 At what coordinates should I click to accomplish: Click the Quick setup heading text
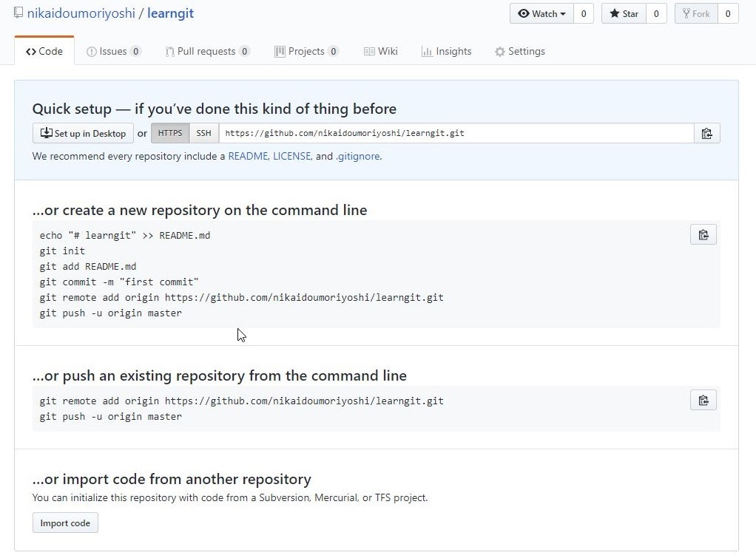pos(214,109)
